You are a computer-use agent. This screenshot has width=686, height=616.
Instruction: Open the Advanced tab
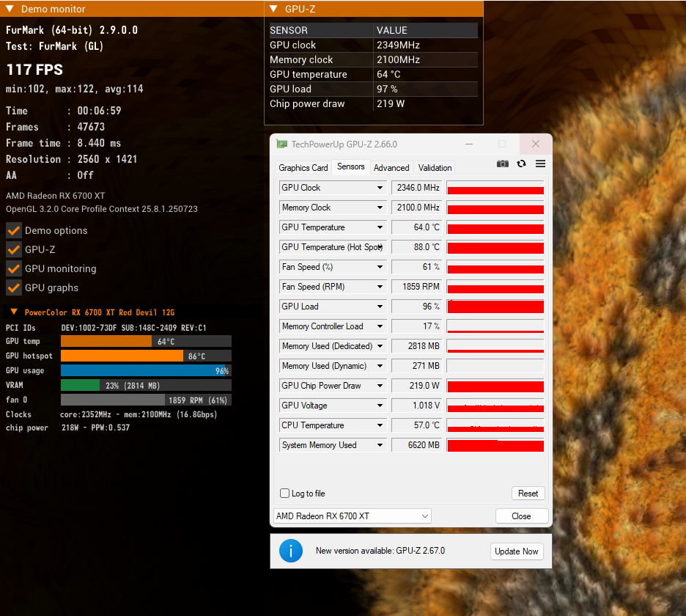tap(391, 168)
